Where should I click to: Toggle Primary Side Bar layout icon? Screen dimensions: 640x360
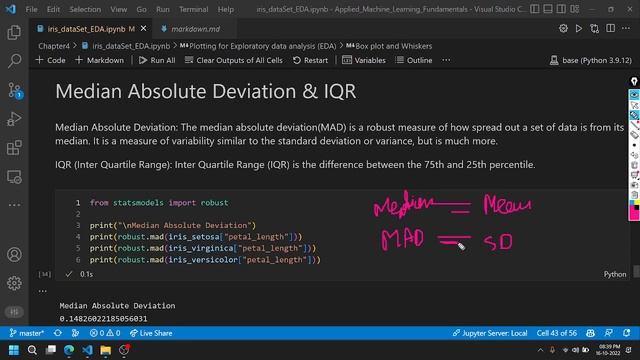(x=535, y=9)
